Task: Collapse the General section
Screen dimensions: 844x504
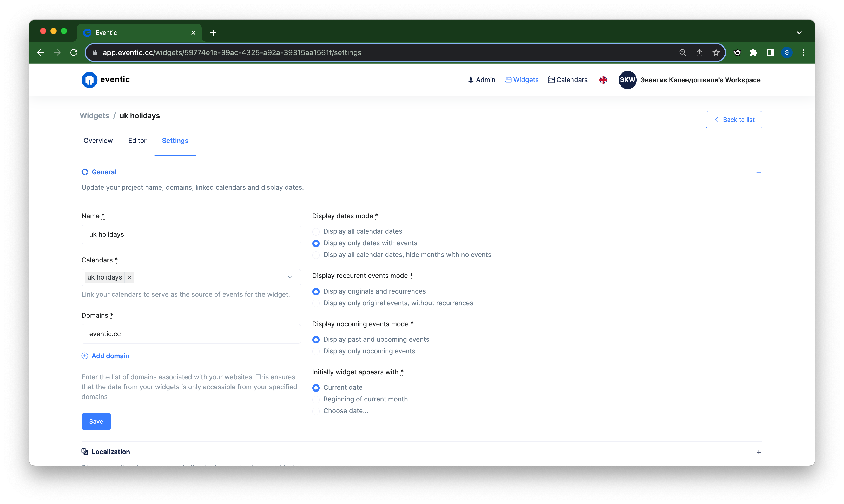Action: 759,172
